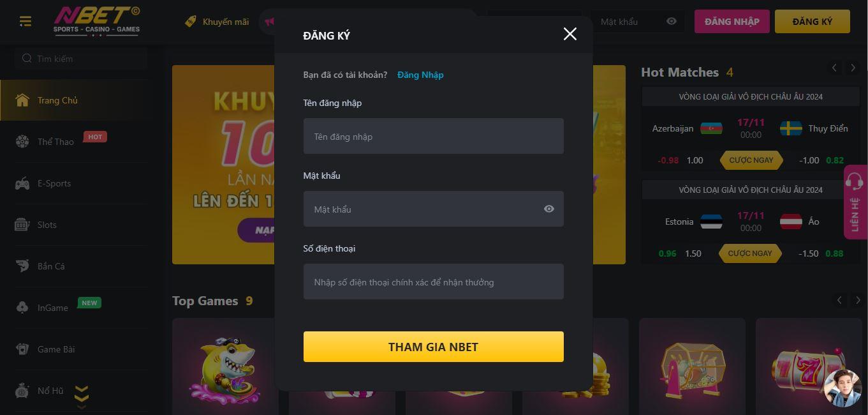Click the Khuyến mãi promotion tag icon
The image size is (868, 415).
tap(190, 22)
